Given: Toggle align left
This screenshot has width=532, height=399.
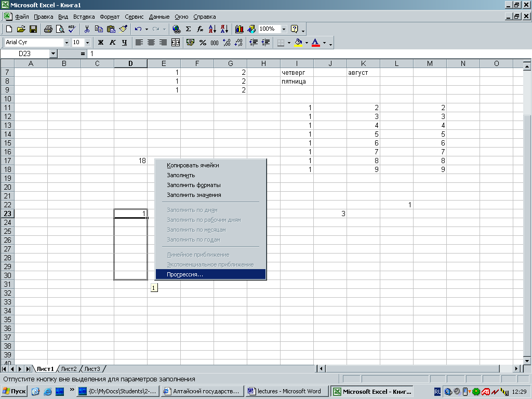Looking at the screenshot, I should pyautogui.click(x=139, y=43).
